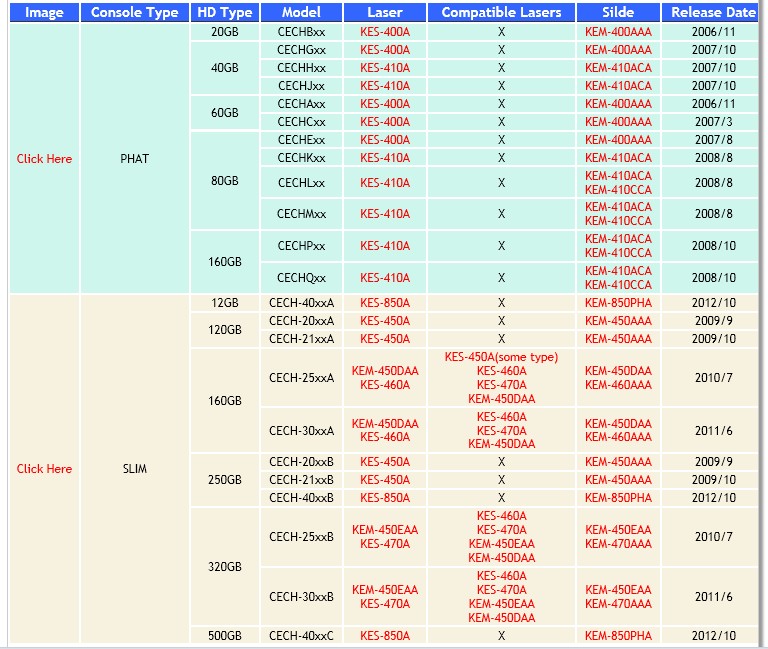Open the Click Here link for PHAT consoles
Image resolution: width=768 pixels, height=649 pixels.
pyautogui.click(x=44, y=159)
